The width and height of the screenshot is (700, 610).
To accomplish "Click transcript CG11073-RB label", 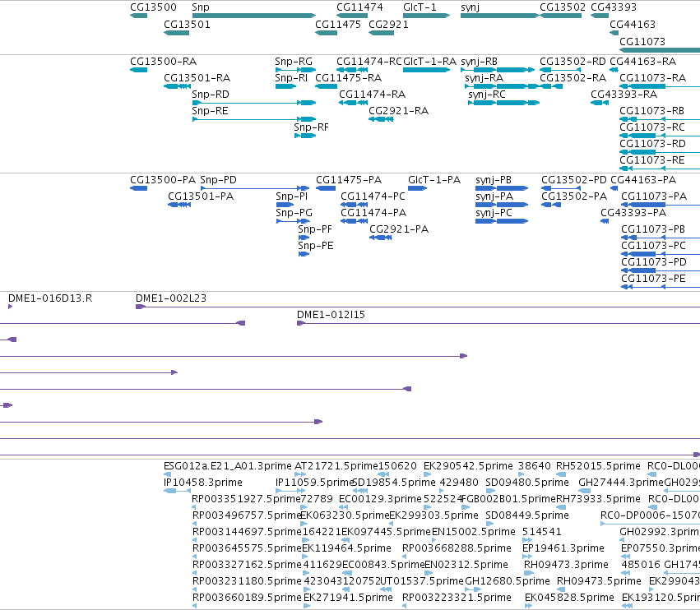I will coord(651,111).
